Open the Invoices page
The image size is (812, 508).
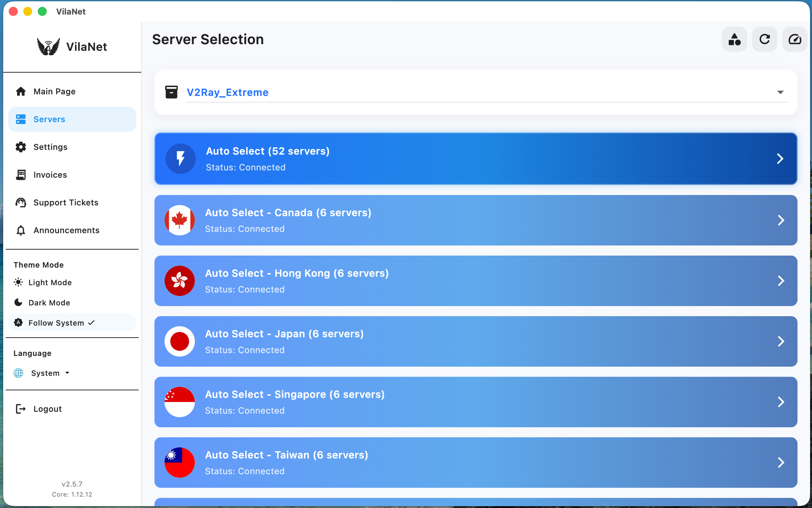(x=72, y=175)
